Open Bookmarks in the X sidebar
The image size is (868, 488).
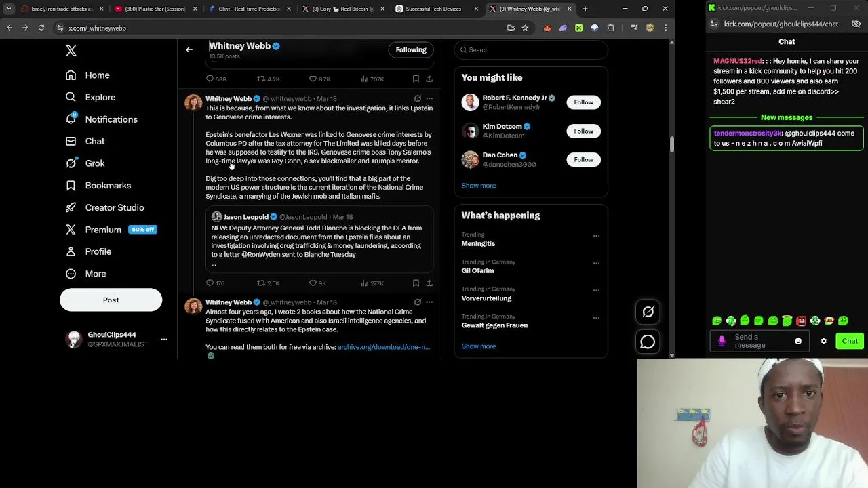coord(98,185)
